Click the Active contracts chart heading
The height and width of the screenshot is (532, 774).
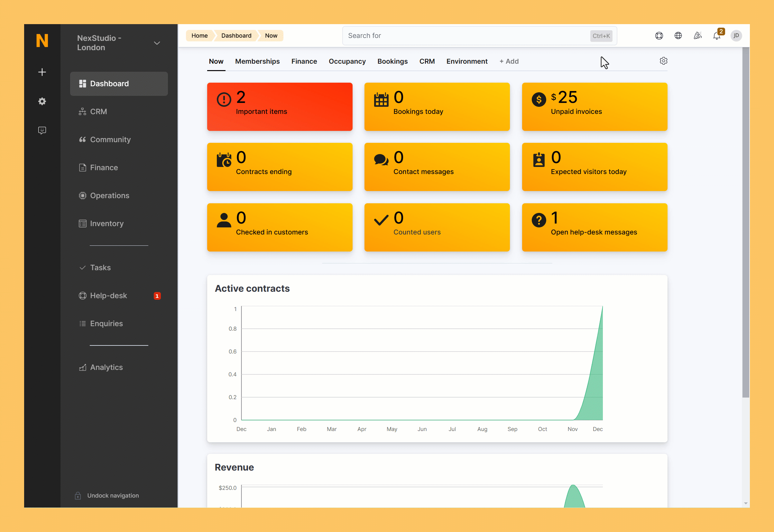[x=252, y=289]
